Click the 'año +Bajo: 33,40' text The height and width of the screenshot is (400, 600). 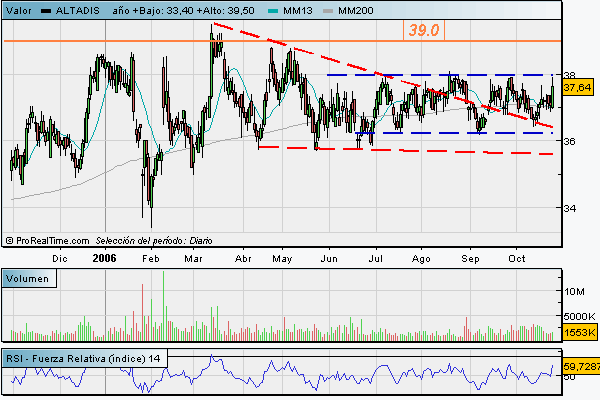click(x=153, y=11)
